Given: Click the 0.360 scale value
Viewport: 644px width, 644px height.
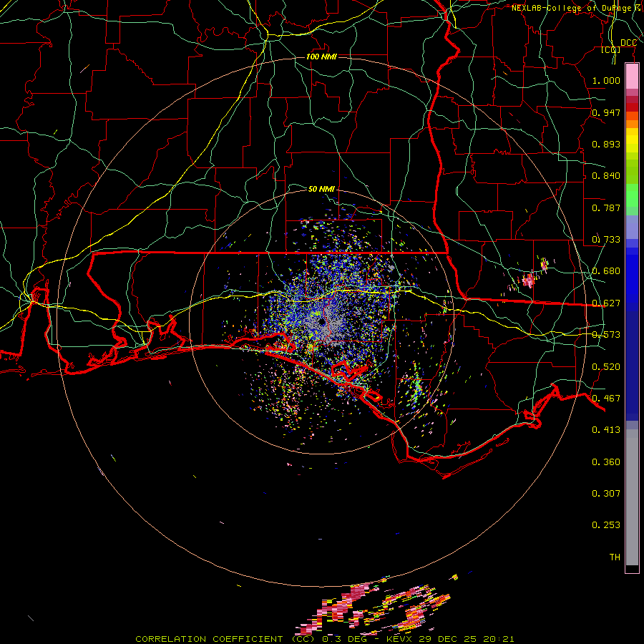Looking at the screenshot, I should [606, 462].
